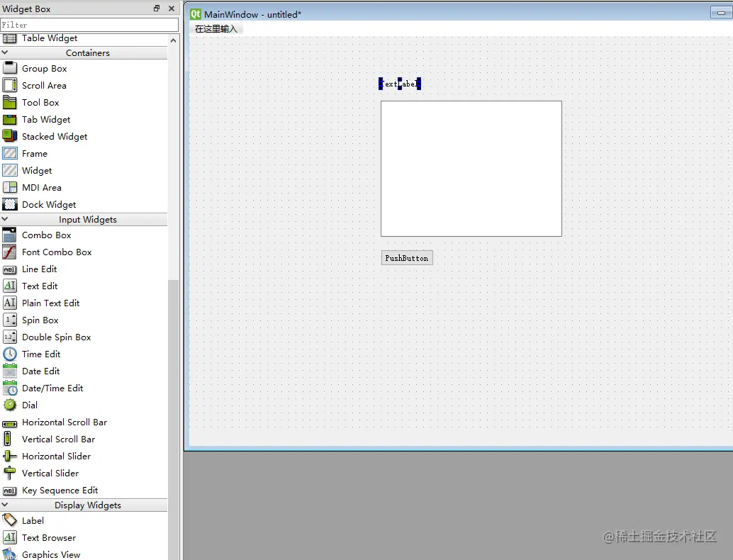The width and height of the screenshot is (733, 560).
Task: Select the Label widget icon
Action: [10, 520]
